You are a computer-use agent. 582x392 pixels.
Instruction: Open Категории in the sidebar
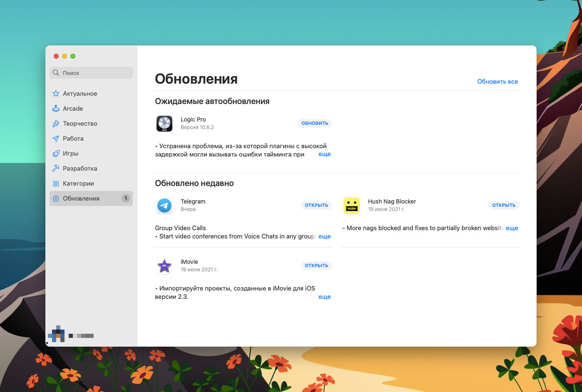pos(91,184)
